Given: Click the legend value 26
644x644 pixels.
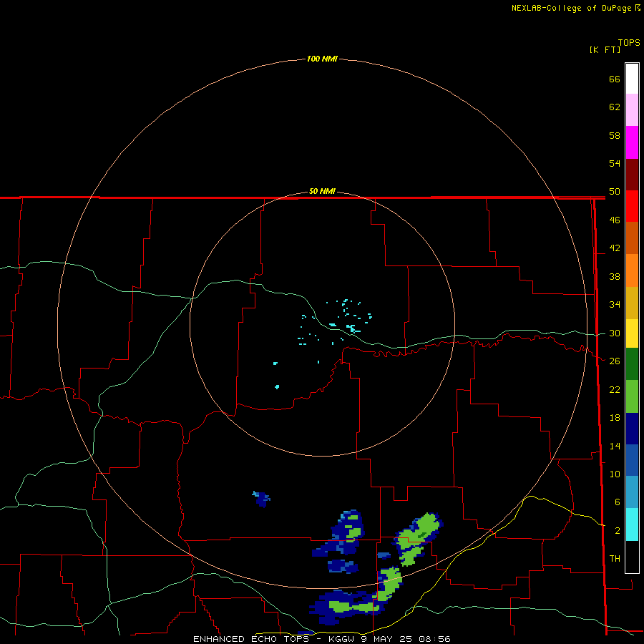Looking at the screenshot, I should pyautogui.click(x=615, y=361).
